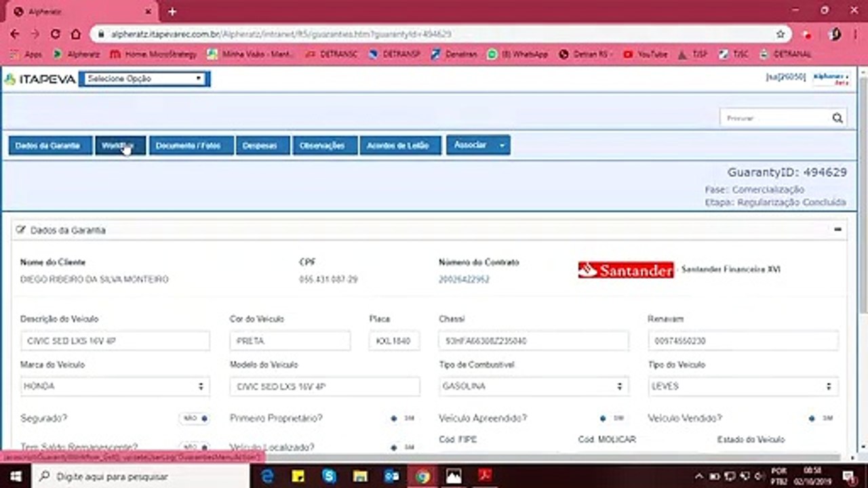868x488 pixels.
Task: Open the Dados da Garantia tab
Action: [50, 146]
